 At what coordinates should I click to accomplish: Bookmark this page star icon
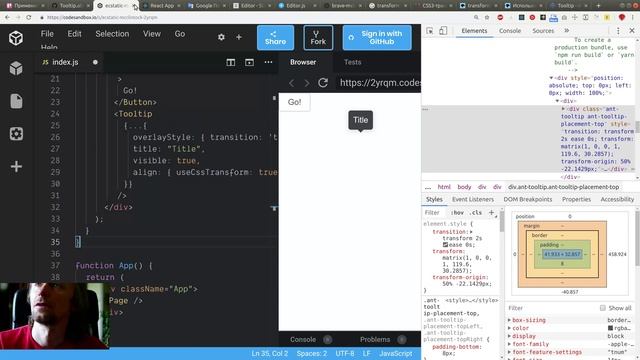487,17
